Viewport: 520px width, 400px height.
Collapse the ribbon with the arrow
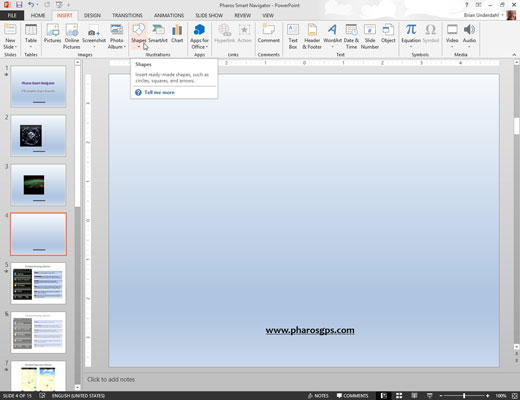pos(514,55)
